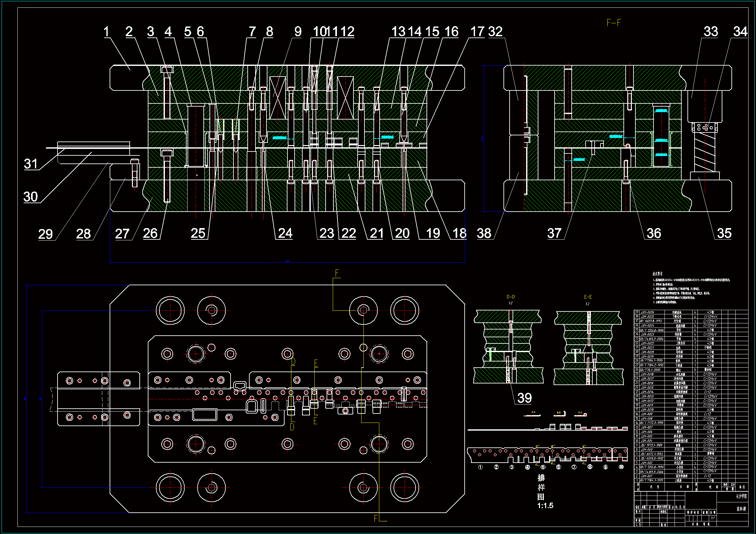756x534 pixels.
Task: Click the yellow D section marker in plan view
Action: (x=293, y=362)
